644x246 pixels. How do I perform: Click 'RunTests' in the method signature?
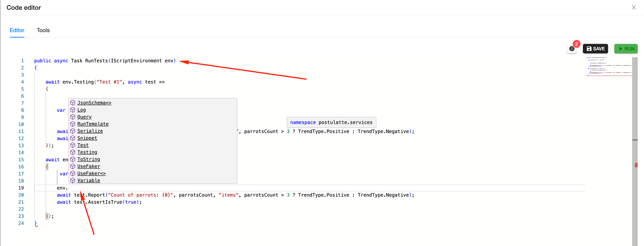pos(97,61)
